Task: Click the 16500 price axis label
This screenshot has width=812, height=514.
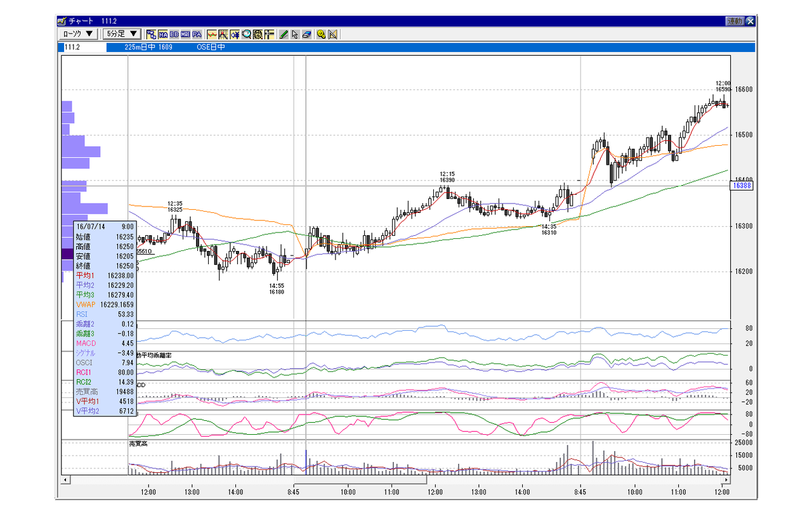Action: [x=743, y=135]
